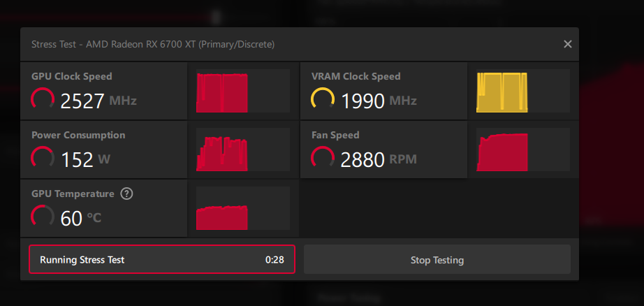Click the 1990 MHz VRAM clock value
The height and width of the screenshot is (306, 644).
pyautogui.click(x=379, y=101)
